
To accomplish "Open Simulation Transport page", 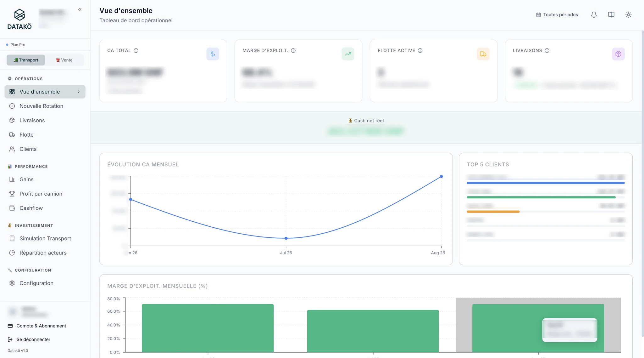I will (45, 238).
